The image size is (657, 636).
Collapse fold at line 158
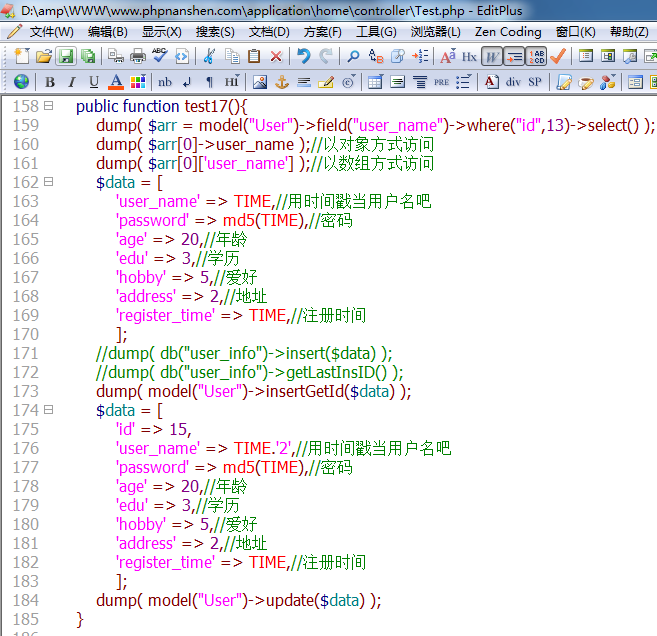(x=49, y=106)
